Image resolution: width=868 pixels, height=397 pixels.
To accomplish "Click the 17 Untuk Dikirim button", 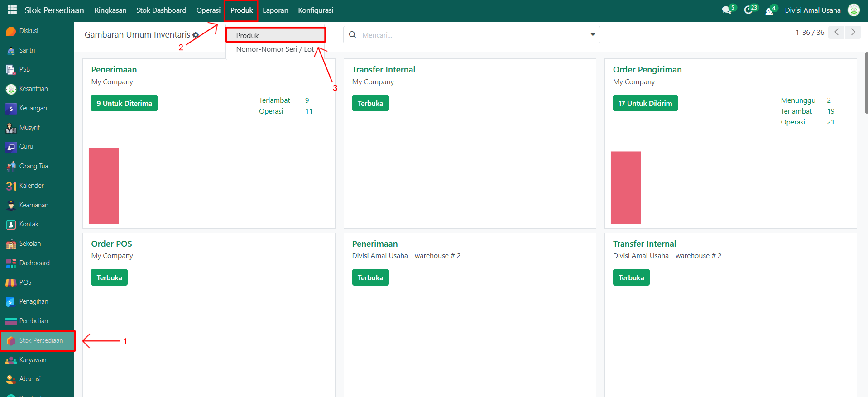I will (645, 103).
